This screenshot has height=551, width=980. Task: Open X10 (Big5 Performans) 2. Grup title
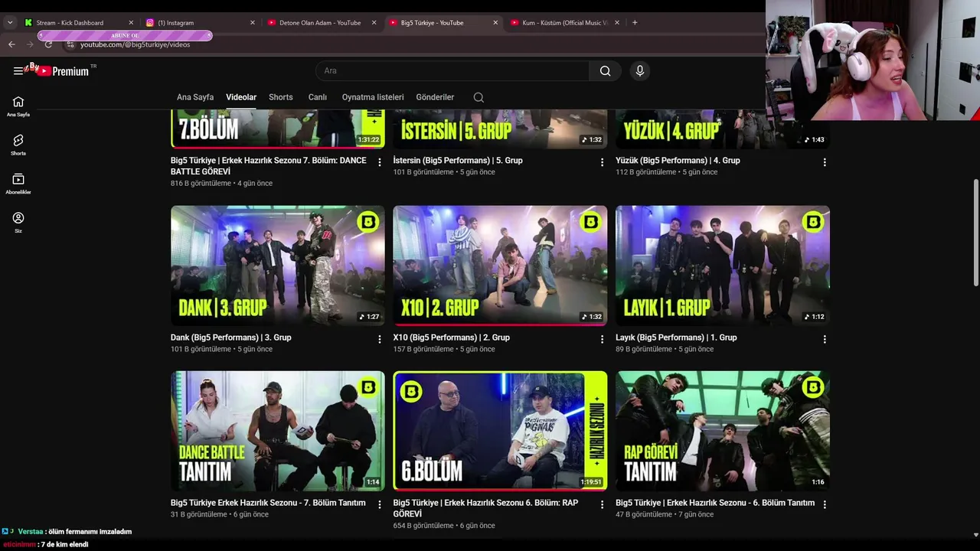[x=451, y=337]
